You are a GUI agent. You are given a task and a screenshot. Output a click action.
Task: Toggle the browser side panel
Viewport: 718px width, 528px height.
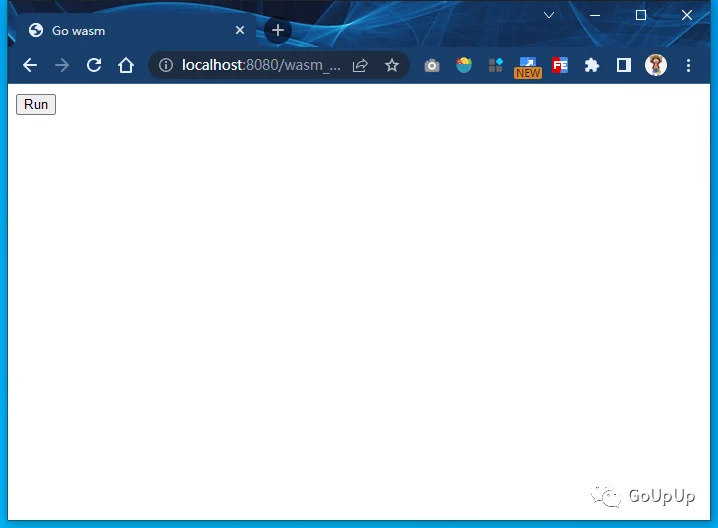click(624, 65)
